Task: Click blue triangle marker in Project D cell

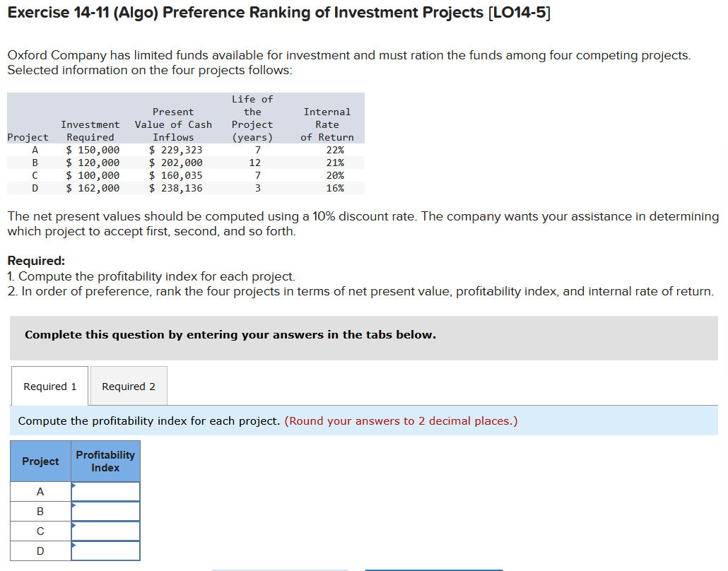Action: pyautogui.click(x=74, y=545)
